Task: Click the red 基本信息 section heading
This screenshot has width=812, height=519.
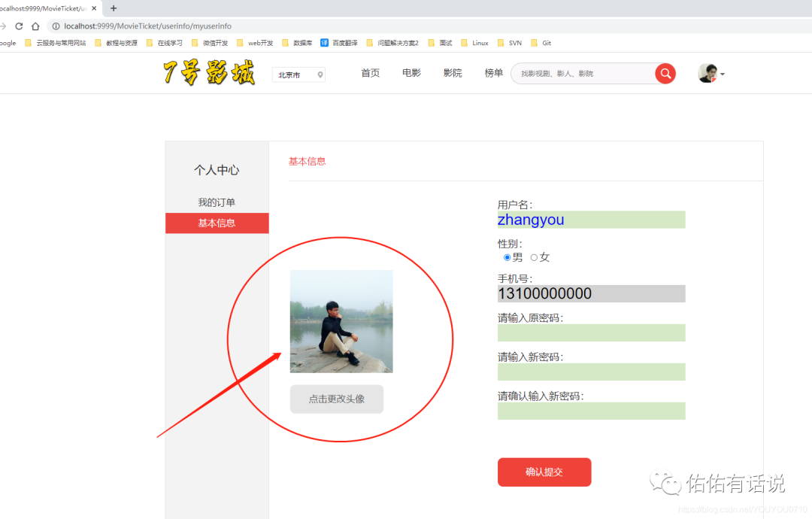Action: [307, 162]
